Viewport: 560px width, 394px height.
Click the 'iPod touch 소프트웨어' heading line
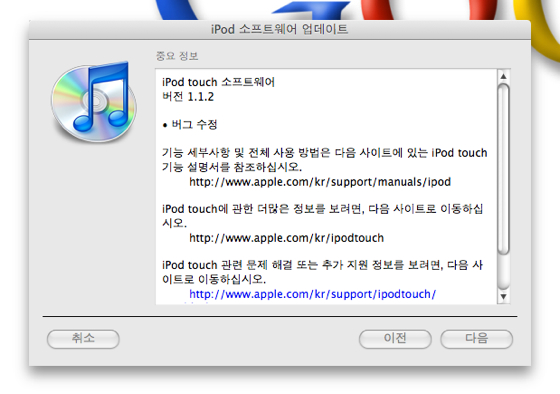[x=219, y=82]
